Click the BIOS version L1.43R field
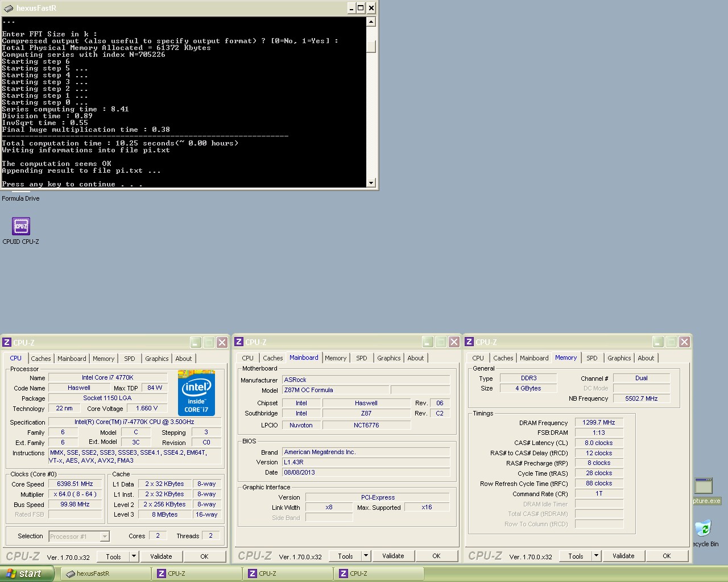 366,462
